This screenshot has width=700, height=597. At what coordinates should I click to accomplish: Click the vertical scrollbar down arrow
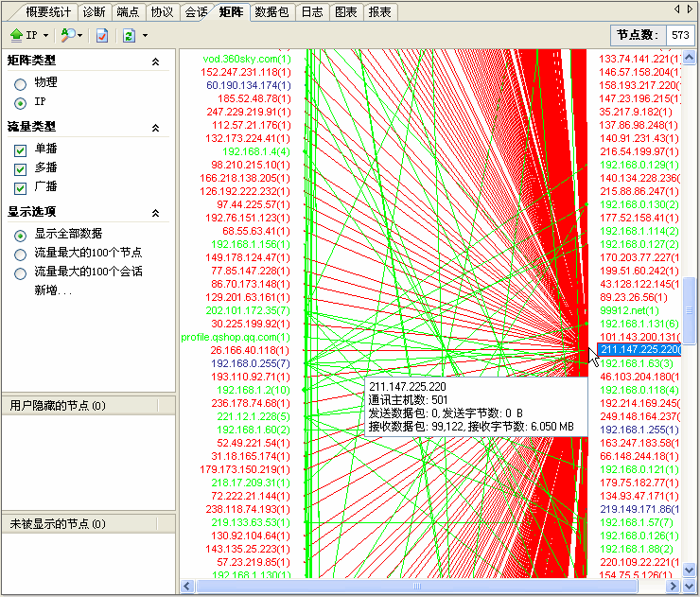point(691,571)
